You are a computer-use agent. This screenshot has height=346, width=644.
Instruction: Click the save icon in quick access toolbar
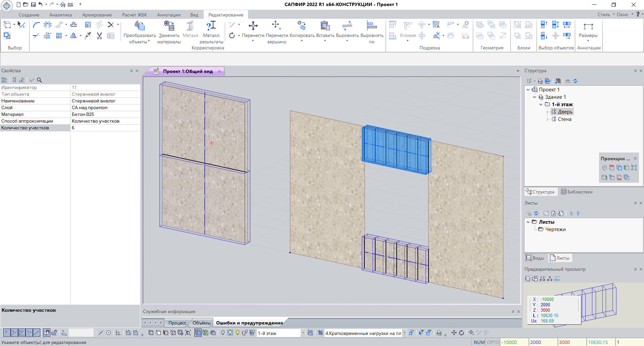click(33, 4)
